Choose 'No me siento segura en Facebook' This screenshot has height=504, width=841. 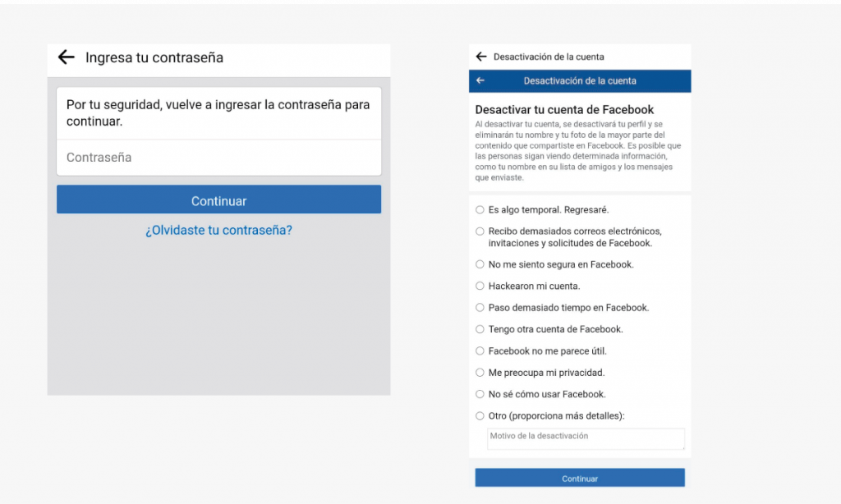click(480, 264)
